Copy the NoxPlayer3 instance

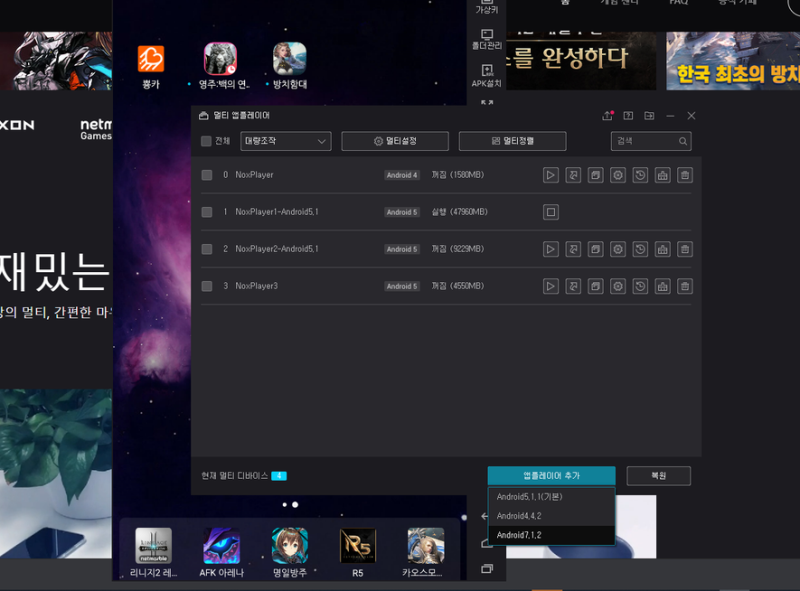click(x=595, y=286)
